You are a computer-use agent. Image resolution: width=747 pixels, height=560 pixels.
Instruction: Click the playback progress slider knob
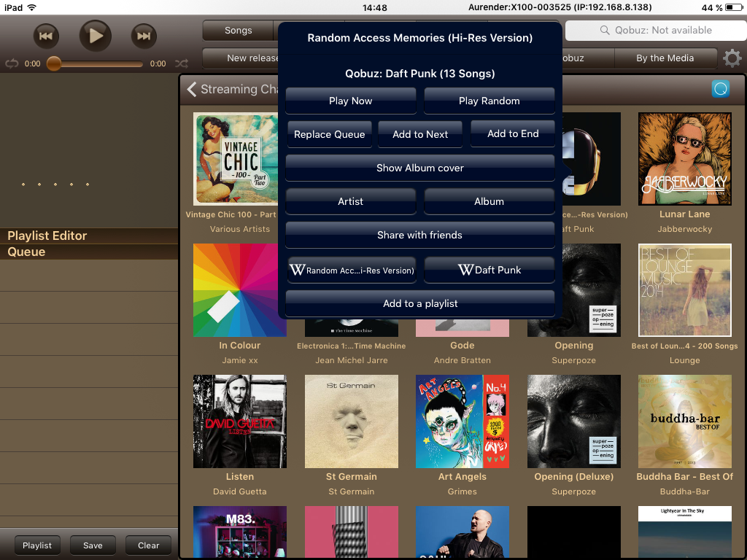pos(54,63)
